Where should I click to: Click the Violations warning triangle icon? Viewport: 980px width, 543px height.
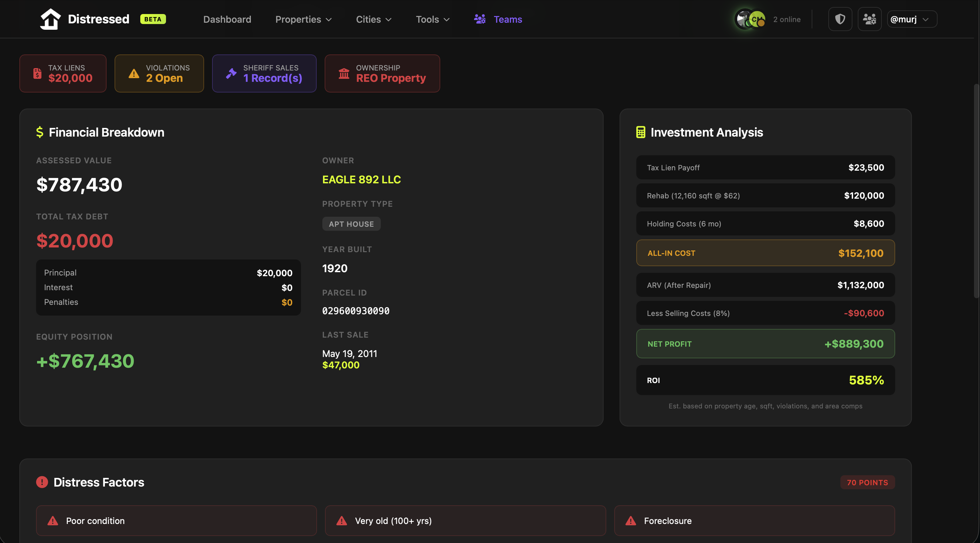[x=134, y=73]
